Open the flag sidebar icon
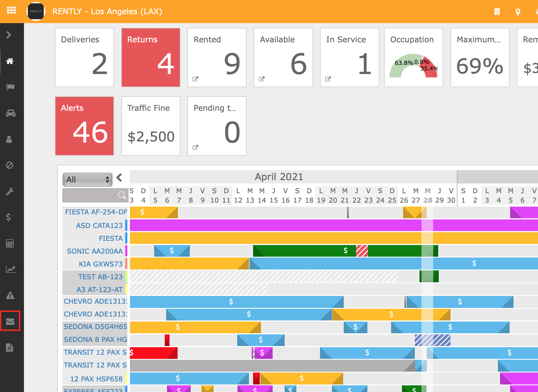 tap(10, 87)
